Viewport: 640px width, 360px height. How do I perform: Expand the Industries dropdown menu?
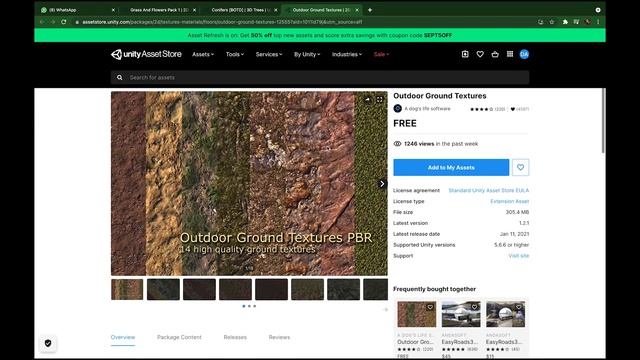pos(347,54)
